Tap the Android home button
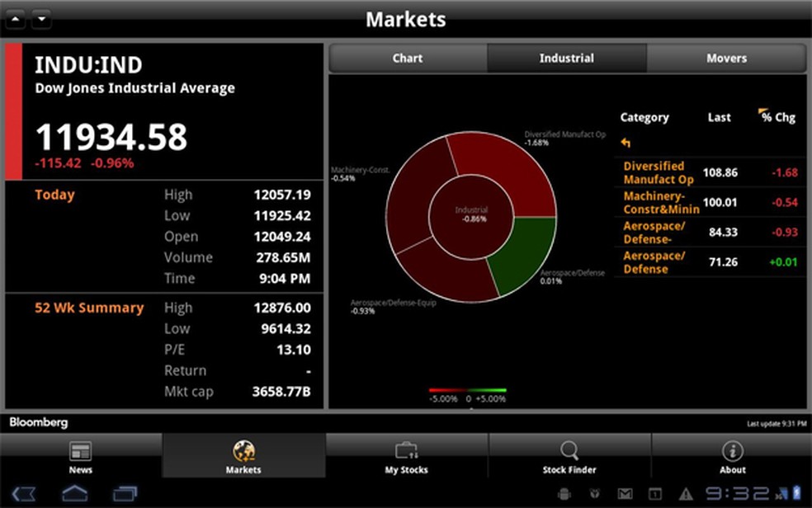Viewport: 812px width, 508px height. pyautogui.click(x=75, y=493)
